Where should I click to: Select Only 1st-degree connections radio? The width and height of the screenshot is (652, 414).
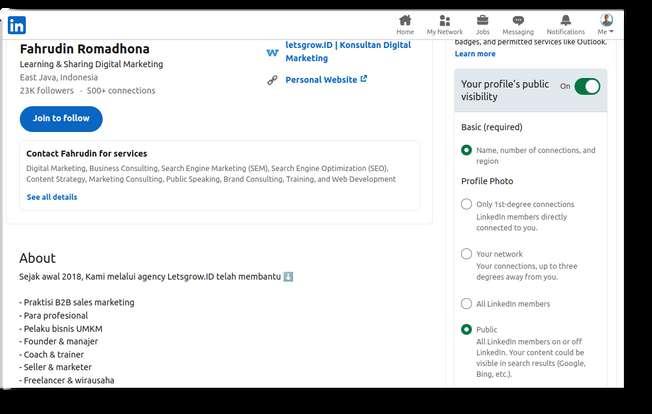[x=466, y=204]
